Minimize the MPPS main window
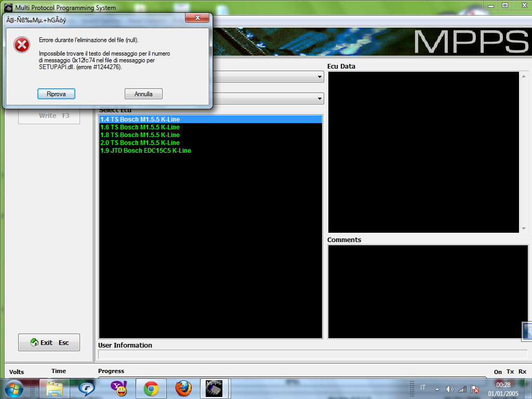This screenshot has height=399, width=532. coord(491,5)
